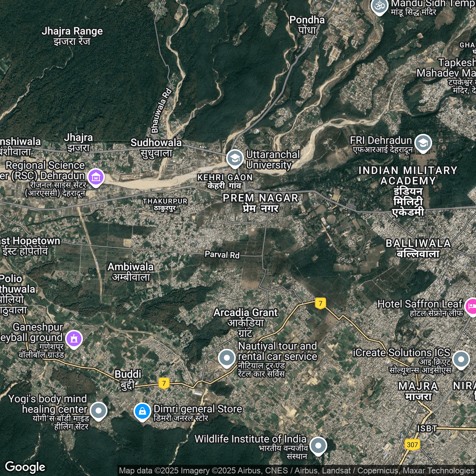Viewport: 476px width, 476px height.
Task: Select the iCreate Solutions ICS marker
Action: 461,359
